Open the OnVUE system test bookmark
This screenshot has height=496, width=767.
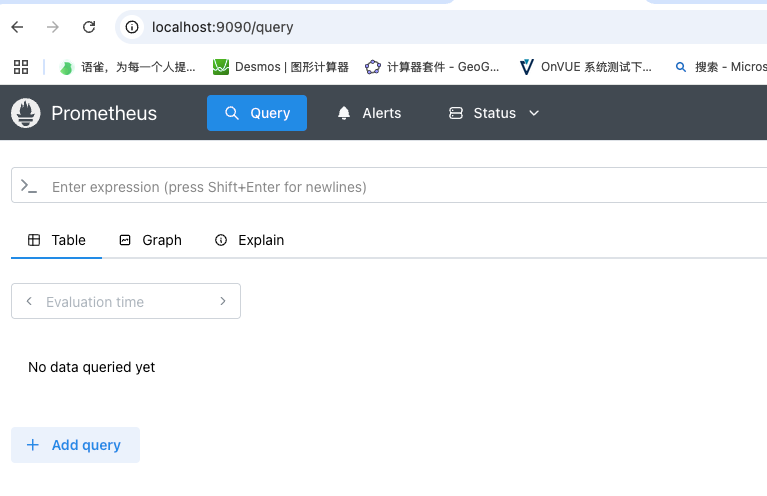(x=586, y=67)
